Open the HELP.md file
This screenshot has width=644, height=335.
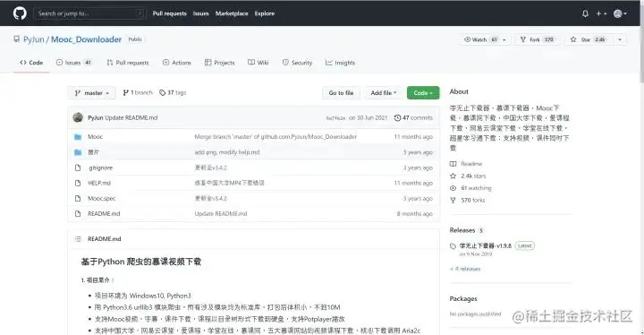(99, 183)
